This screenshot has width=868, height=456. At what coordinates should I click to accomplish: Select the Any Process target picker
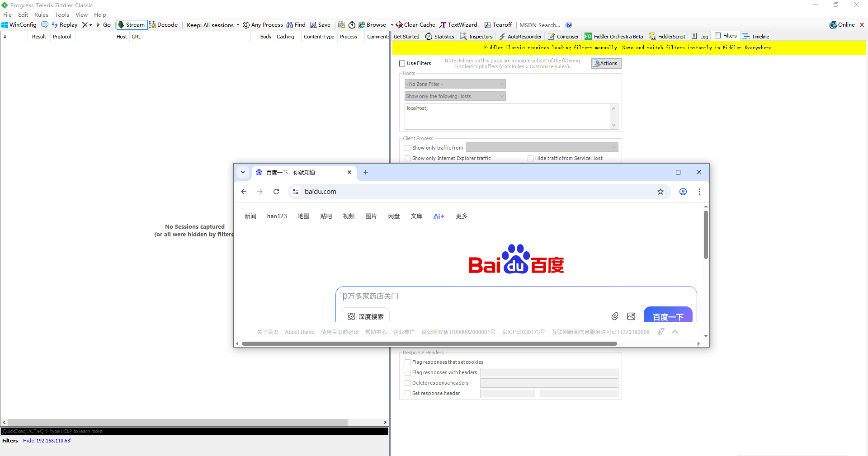(263, 25)
